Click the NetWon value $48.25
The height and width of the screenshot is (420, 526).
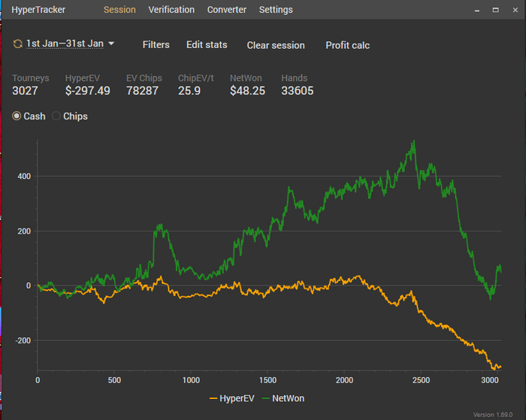(x=247, y=91)
